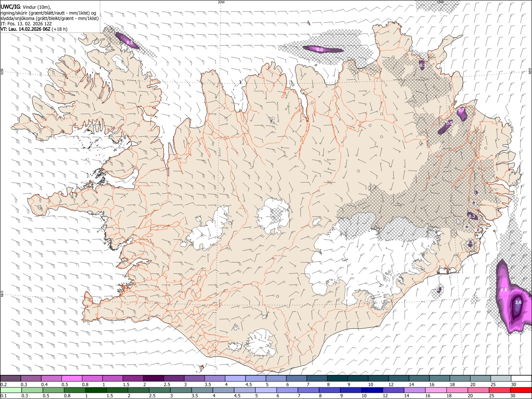Click the '30' label on the lower color scale
532x399 pixels.
point(514,396)
